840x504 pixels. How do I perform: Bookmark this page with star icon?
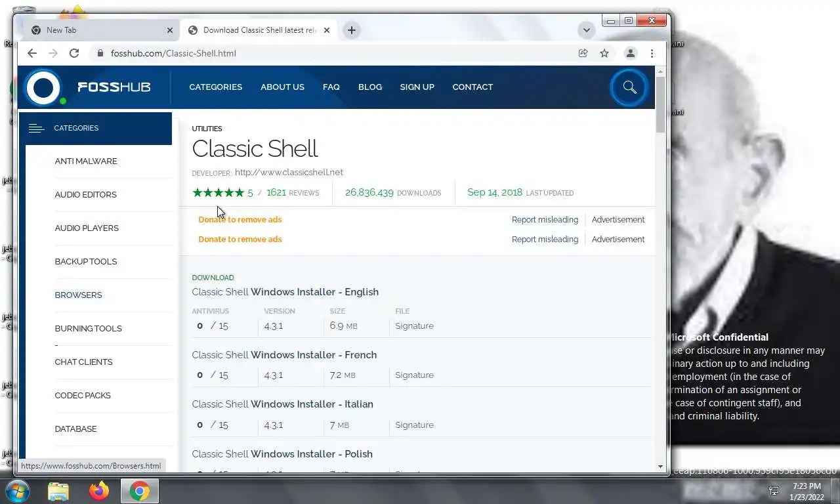604,53
